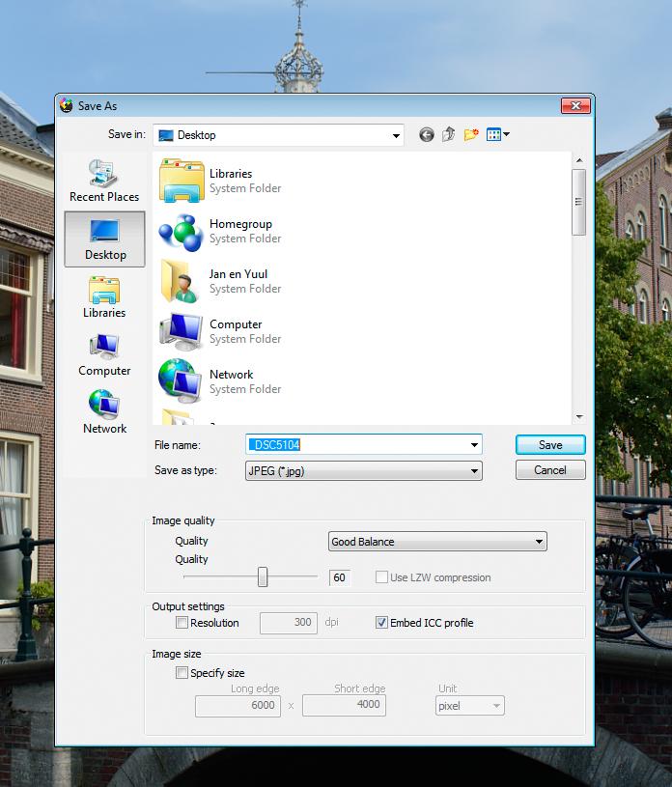Enable the Resolution checkbox
The image size is (672, 787).
182,623
